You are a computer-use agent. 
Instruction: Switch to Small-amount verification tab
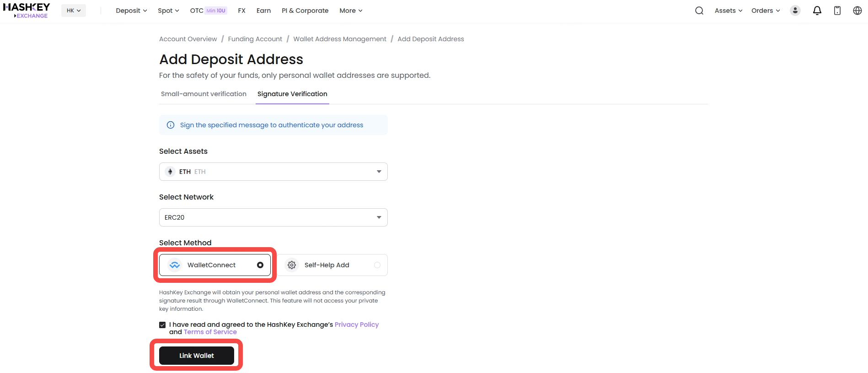(x=204, y=94)
